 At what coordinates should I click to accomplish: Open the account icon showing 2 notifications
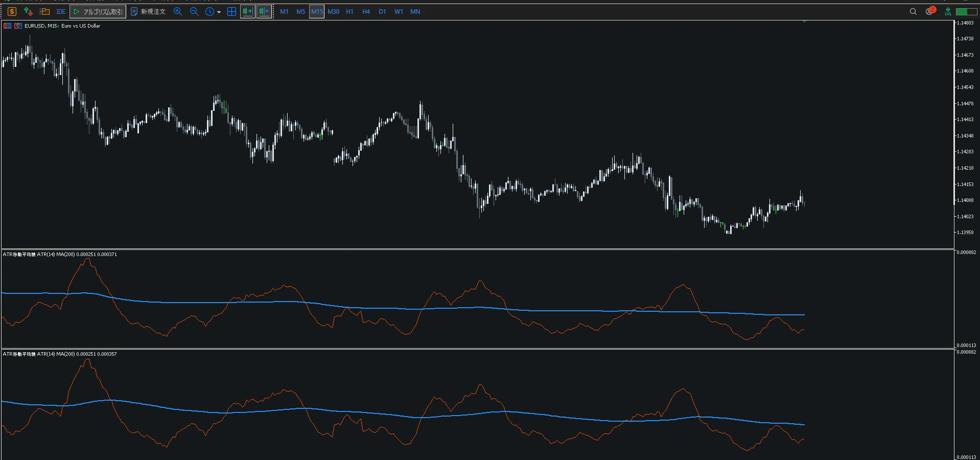point(930,11)
